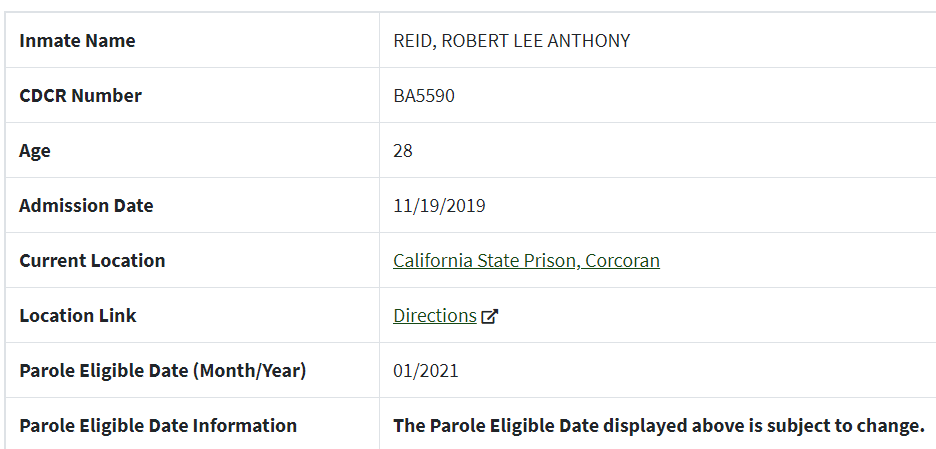The width and height of the screenshot is (936, 449).
Task: Click the CDCR number value BA5590
Action: [424, 96]
